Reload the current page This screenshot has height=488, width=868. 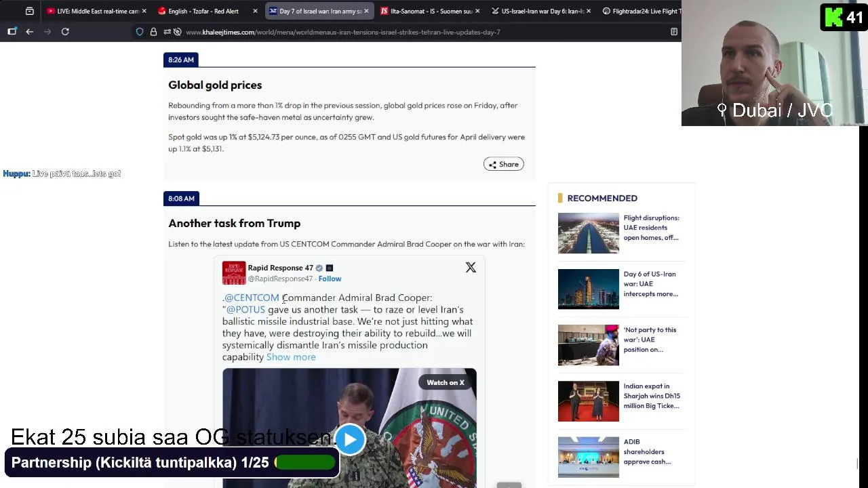pyautogui.click(x=65, y=31)
